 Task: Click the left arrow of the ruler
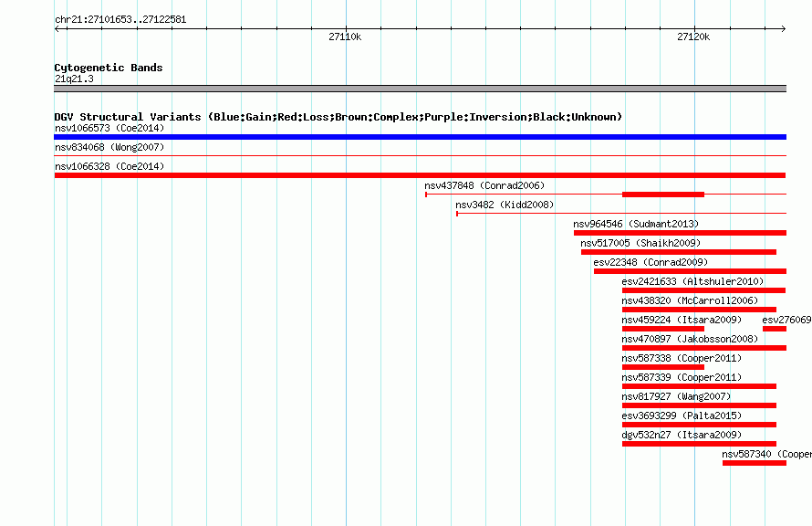[x=57, y=28]
